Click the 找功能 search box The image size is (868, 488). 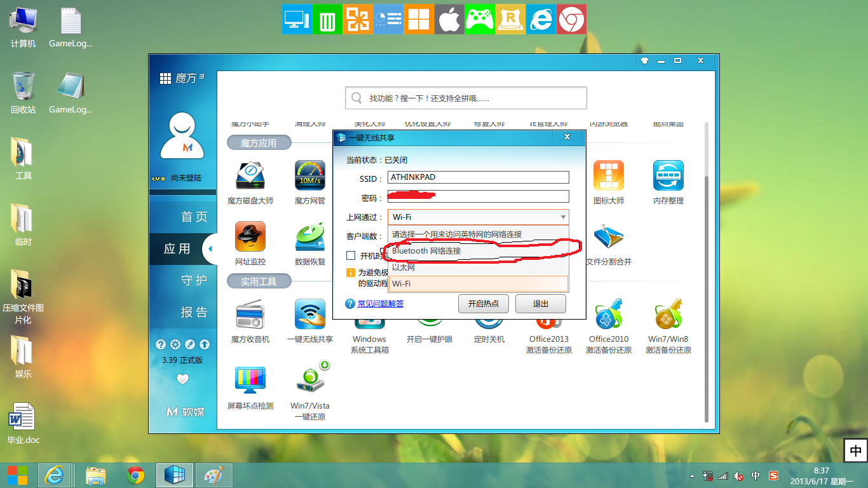pos(466,98)
